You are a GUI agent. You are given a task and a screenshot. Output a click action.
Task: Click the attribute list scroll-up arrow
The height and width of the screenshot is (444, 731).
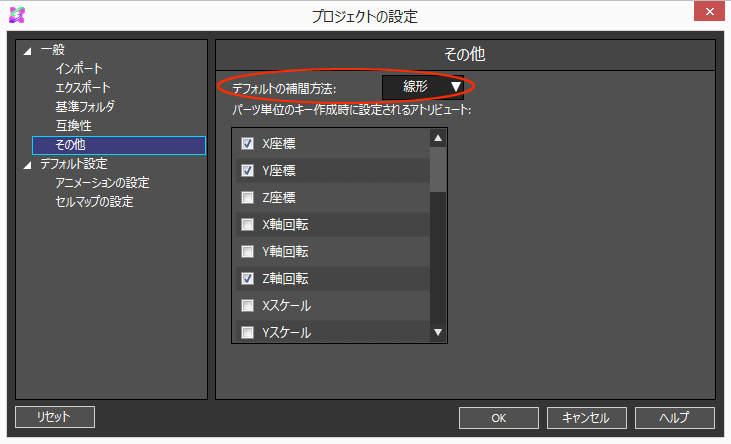click(438, 138)
